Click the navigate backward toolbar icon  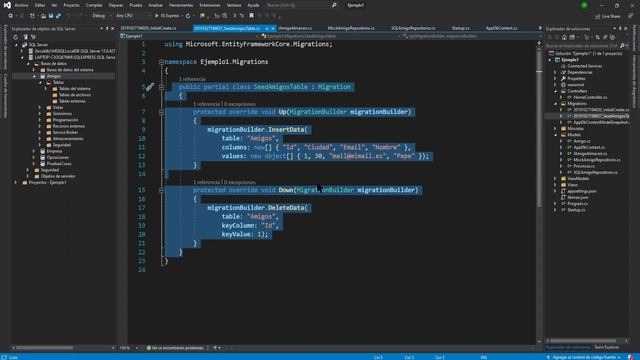click(x=11, y=16)
